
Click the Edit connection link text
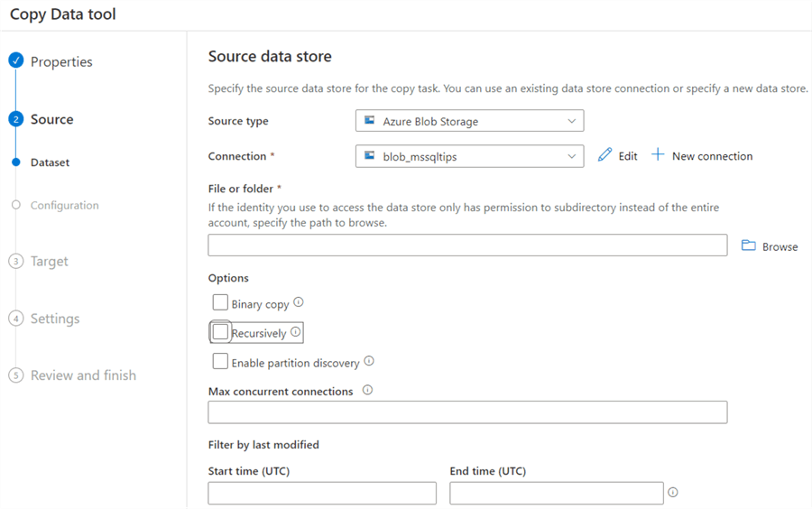[x=628, y=156]
